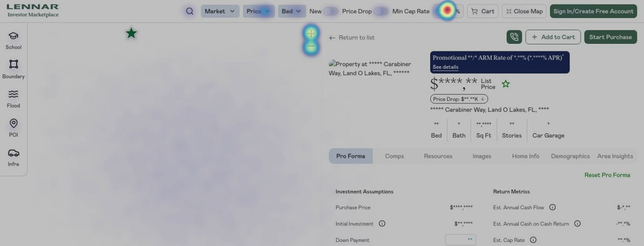Switch to the Pro Forma tab

(351, 156)
